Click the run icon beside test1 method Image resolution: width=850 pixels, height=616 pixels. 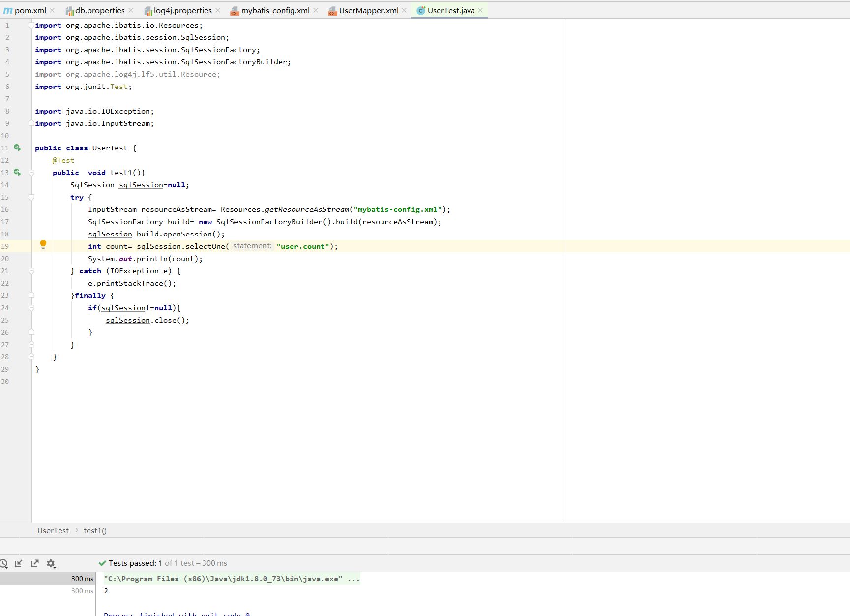point(17,172)
